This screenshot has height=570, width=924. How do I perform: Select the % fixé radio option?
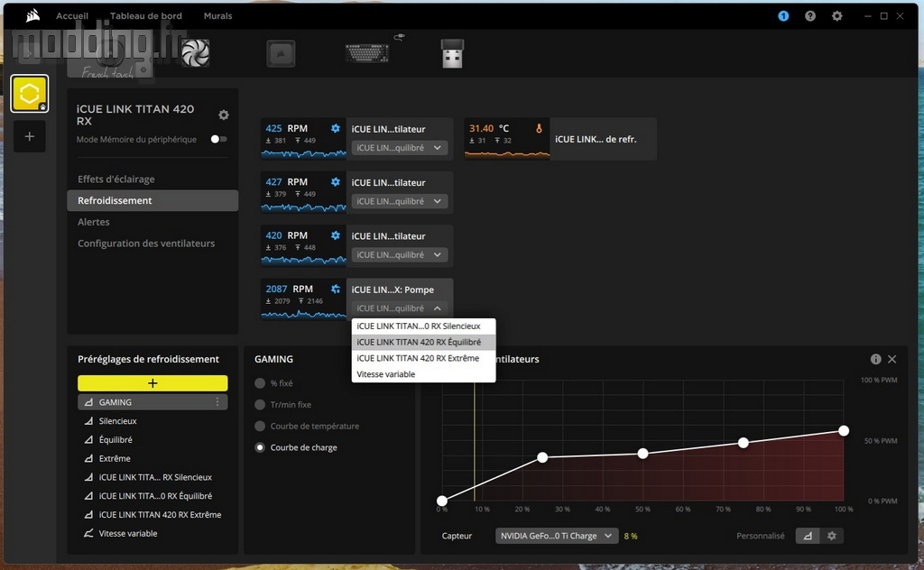tap(260, 383)
